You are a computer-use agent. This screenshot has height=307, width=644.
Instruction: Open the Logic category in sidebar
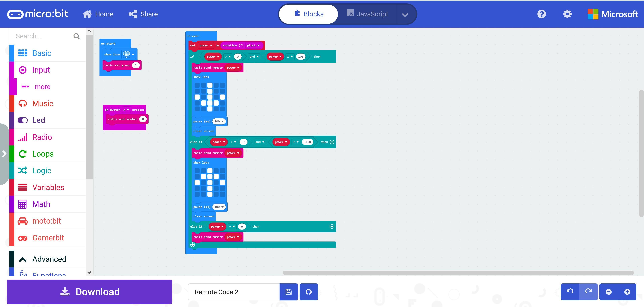point(41,170)
